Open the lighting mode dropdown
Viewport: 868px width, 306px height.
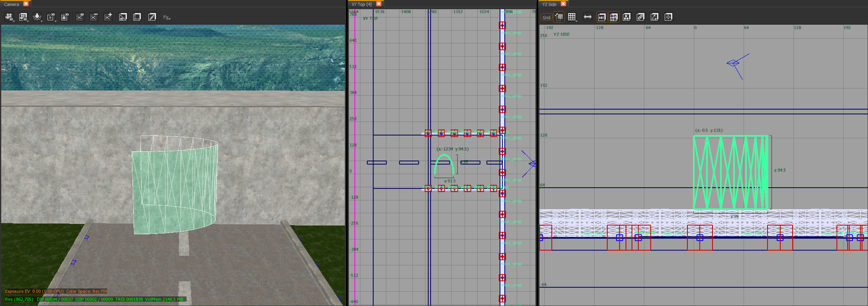pos(37,17)
